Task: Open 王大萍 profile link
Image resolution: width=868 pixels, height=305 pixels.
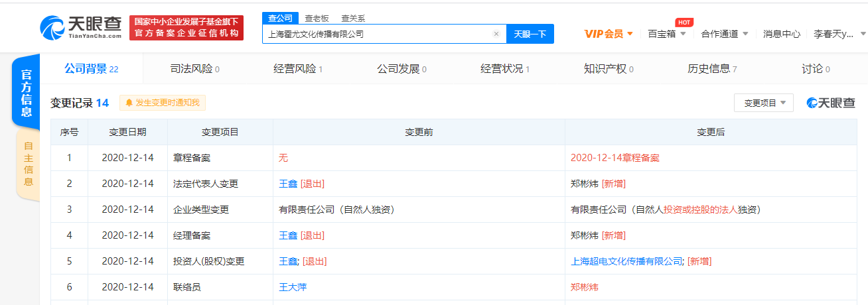Action: (x=293, y=287)
